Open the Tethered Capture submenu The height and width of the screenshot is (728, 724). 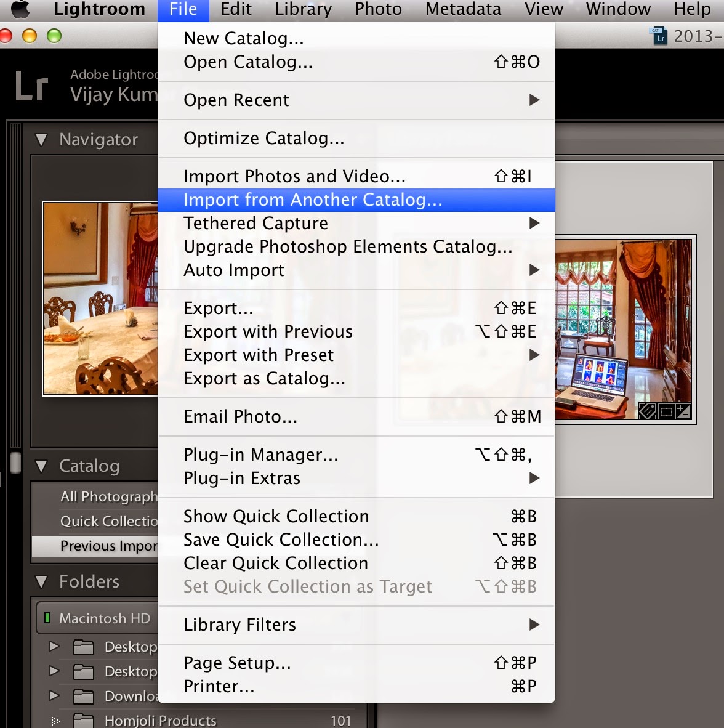click(x=356, y=224)
